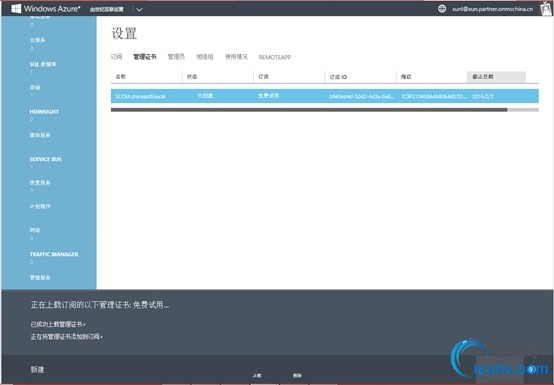Screen dimensions: 554x385
Task: Select the SCOM.chinasoft.local certificate name
Action: point(140,96)
